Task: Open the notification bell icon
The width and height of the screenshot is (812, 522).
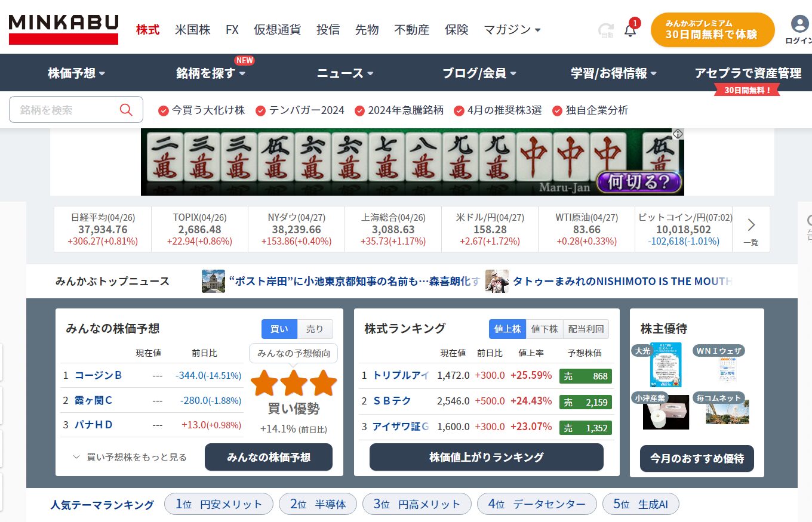Action: pyautogui.click(x=630, y=30)
